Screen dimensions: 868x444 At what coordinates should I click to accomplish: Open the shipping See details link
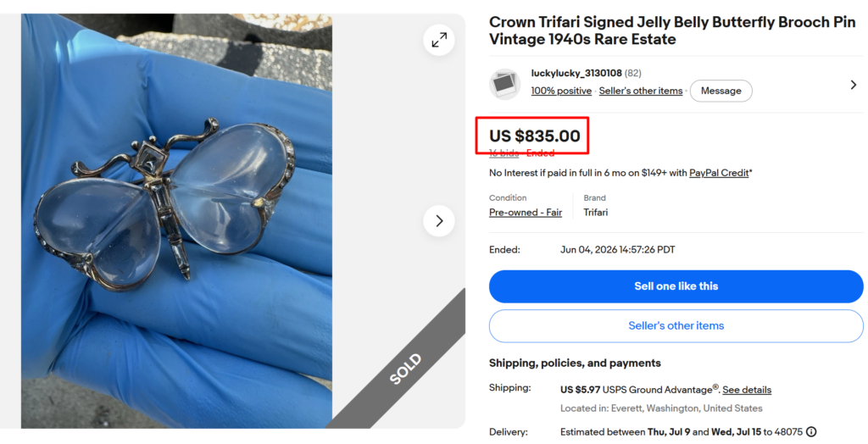tap(747, 390)
